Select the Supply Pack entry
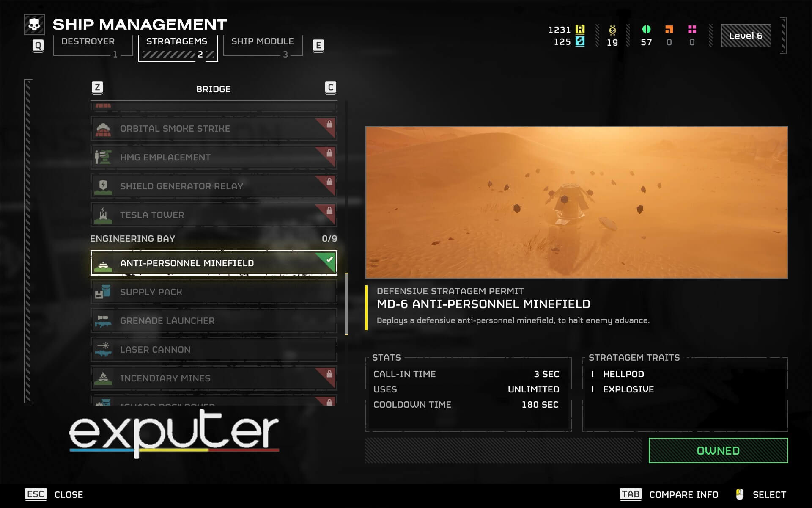Viewport: 812px width, 508px height. tap(214, 292)
